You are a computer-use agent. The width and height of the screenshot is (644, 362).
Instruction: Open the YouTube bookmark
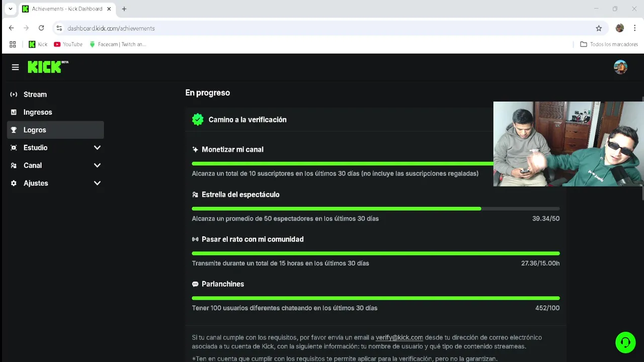(x=68, y=44)
